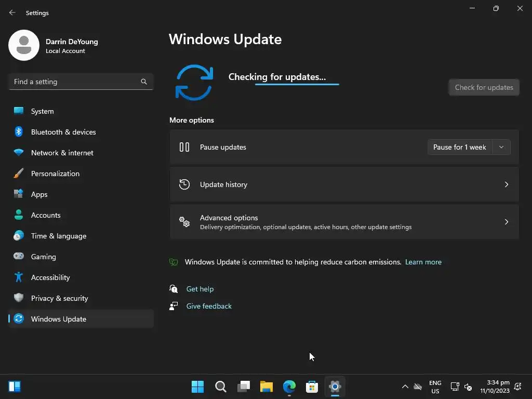Viewport: 532px width, 399px height.
Task: Click the Bluetooth icon in sidebar
Action: coord(19,131)
